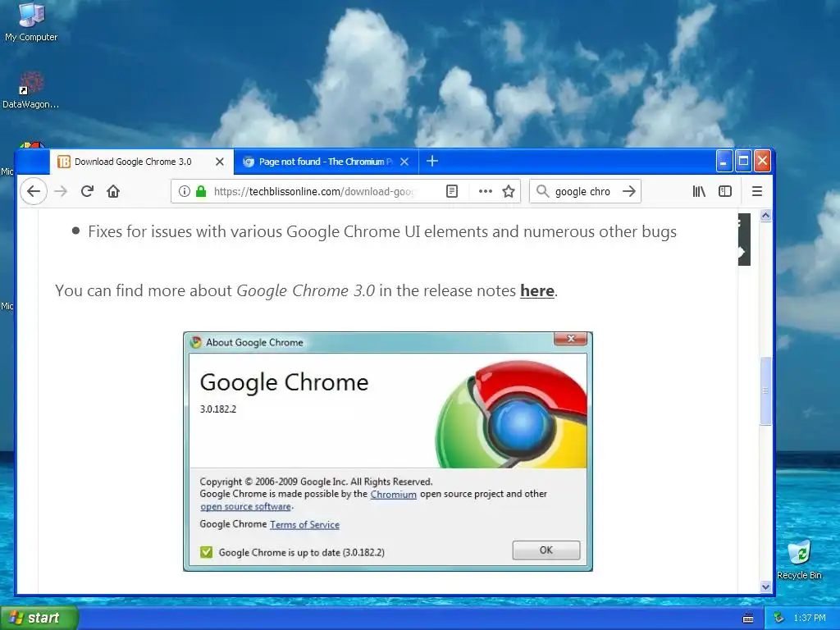Click the dark side widget on page edge
The width and height of the screenshot is (840, 630).
coord(744,240)
